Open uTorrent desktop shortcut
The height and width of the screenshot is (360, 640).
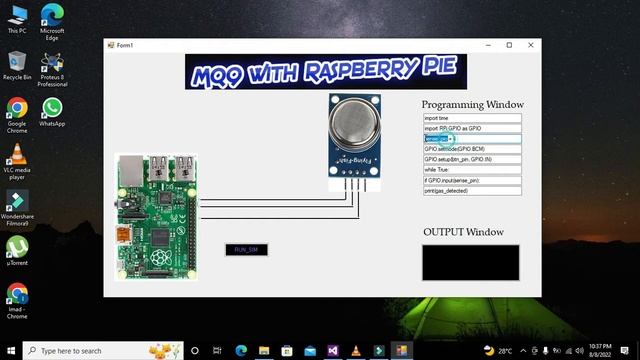click(x=17, y=251)
